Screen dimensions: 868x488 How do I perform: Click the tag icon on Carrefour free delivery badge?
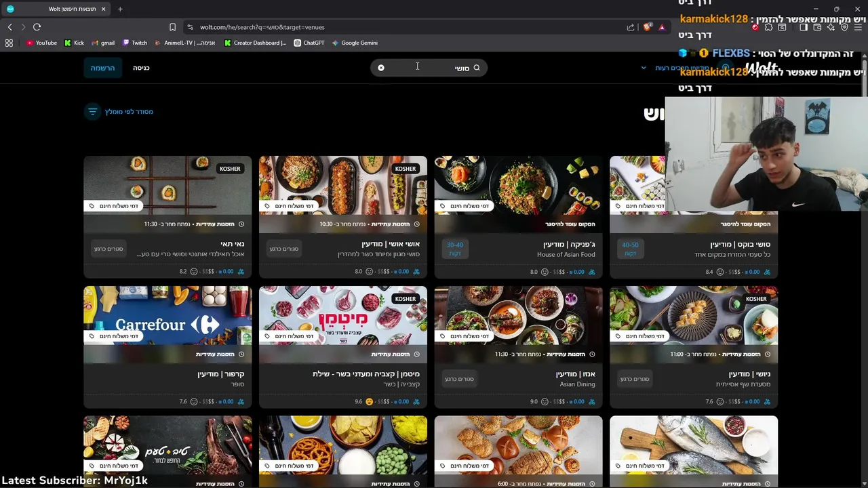click(x=92, y=336)
